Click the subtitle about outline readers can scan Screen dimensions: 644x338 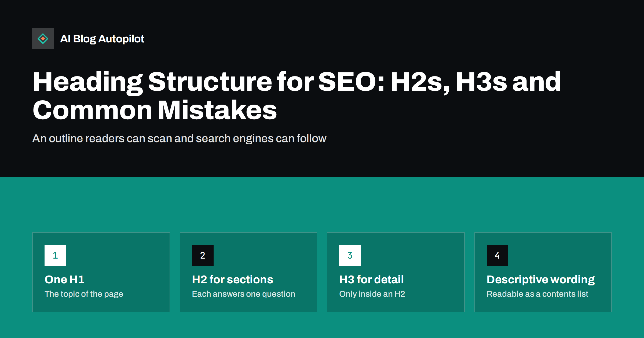pos(179,138)
